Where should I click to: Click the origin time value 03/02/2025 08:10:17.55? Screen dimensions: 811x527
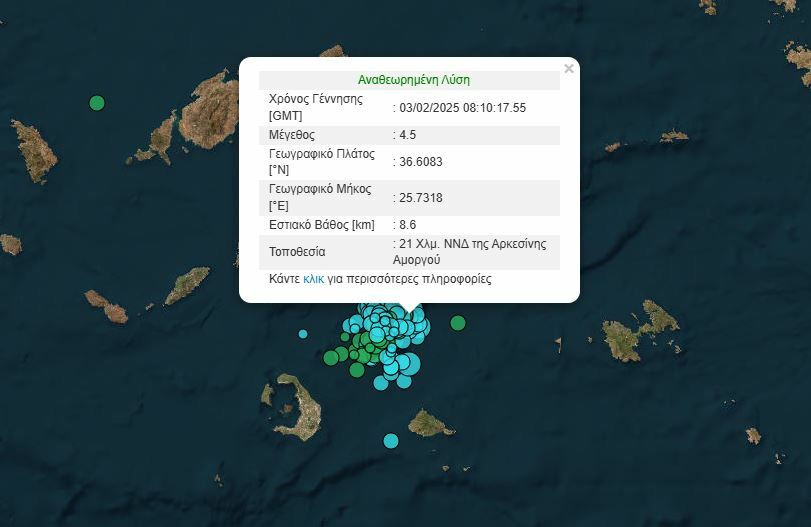(461, 107)
